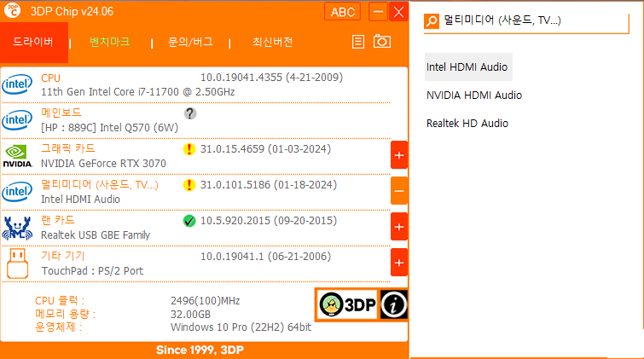Click the NVIDIA logo in 그래픽 카드 row

click(17, 156)
